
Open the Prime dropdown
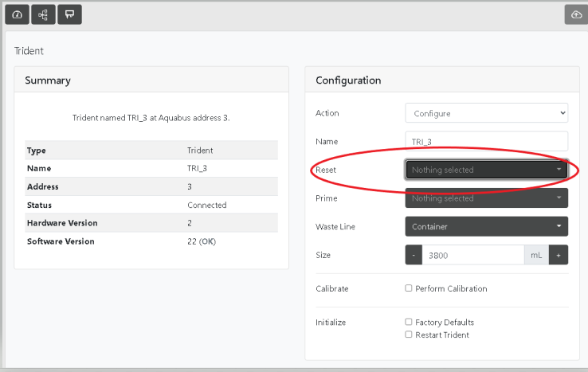pyautogui.click(x=486, y=198)
